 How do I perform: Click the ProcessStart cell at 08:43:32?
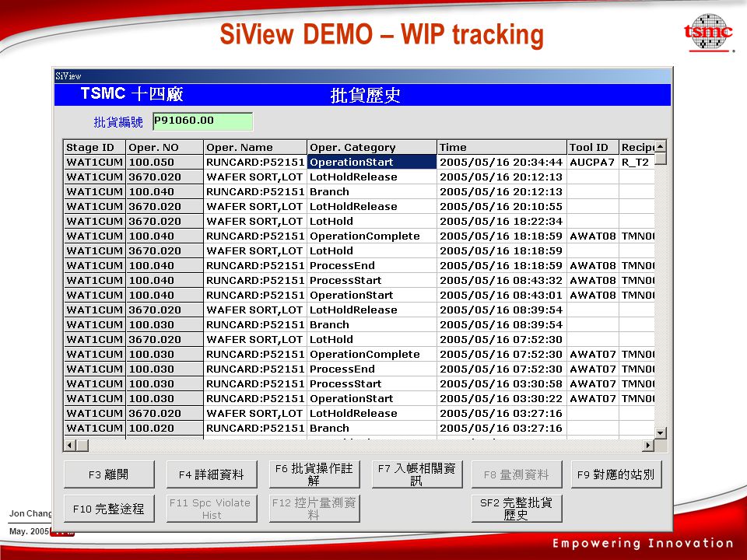[x=372, y=280]
